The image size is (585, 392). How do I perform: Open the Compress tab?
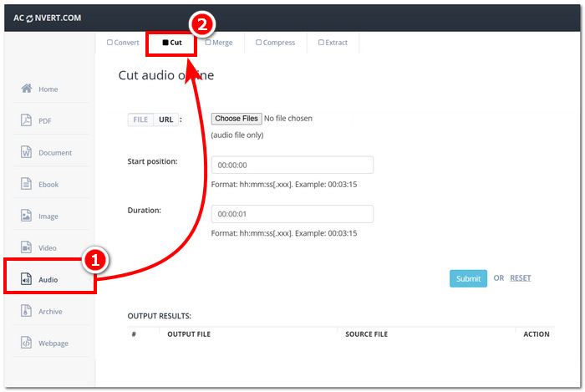click(x=275, y=43)
